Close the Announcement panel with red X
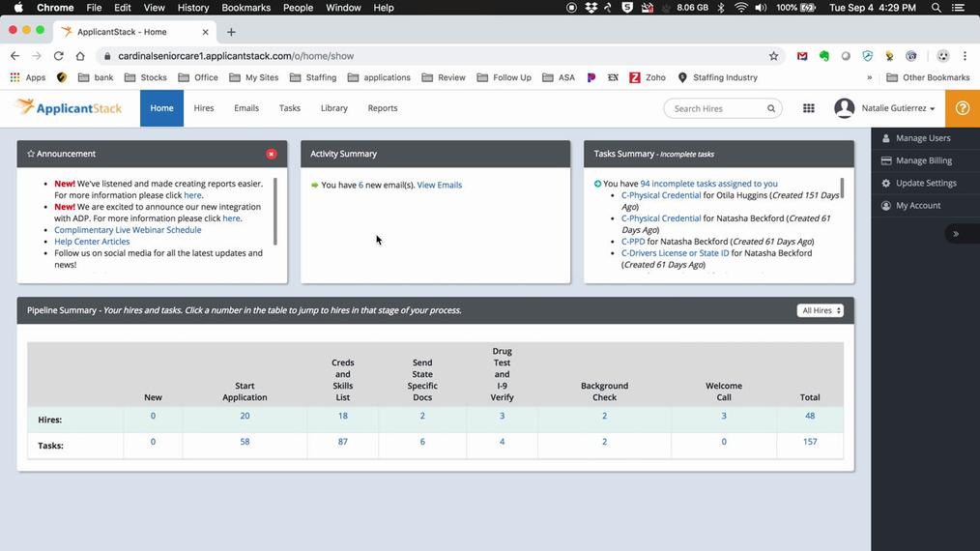 click(272, 154)
